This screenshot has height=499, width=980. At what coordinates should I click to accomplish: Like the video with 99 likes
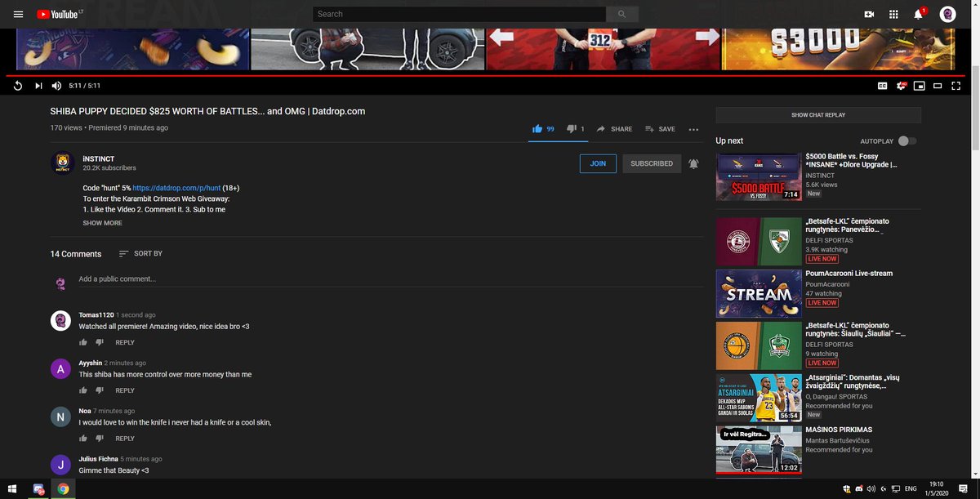coord(543,129)
